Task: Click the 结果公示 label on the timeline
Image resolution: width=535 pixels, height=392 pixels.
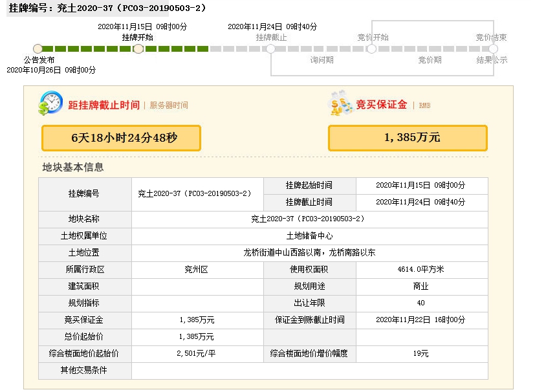Action: pyautogui.click(x=492, y=60)
